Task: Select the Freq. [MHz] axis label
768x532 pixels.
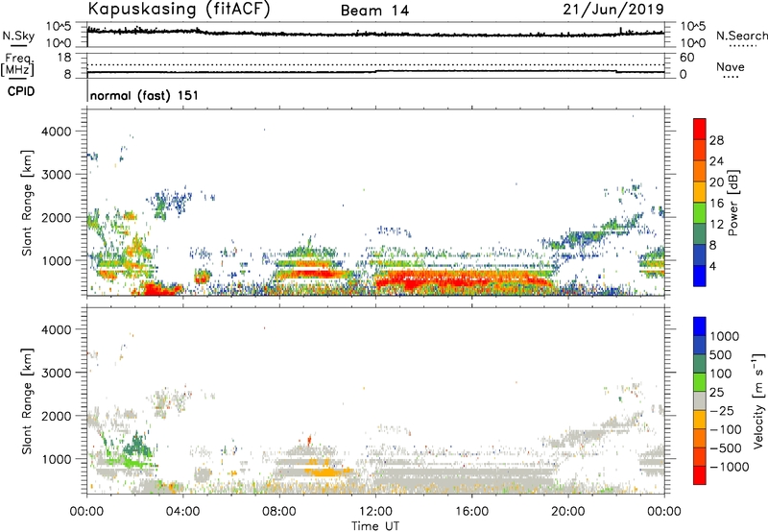Action: [x=18, y=65]
